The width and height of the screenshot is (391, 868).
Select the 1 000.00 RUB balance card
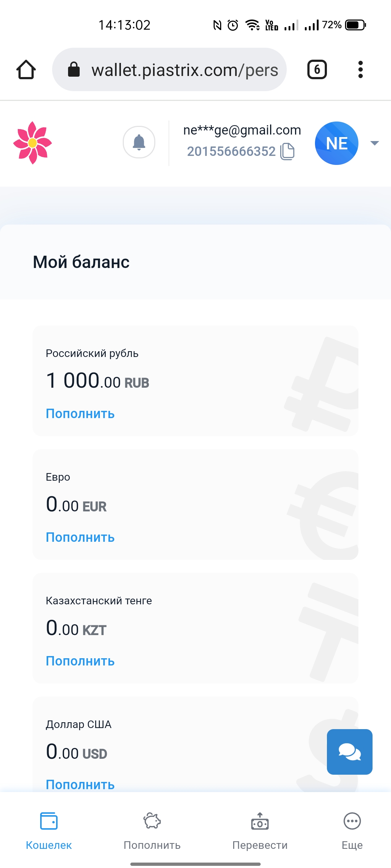coord(195,381)
